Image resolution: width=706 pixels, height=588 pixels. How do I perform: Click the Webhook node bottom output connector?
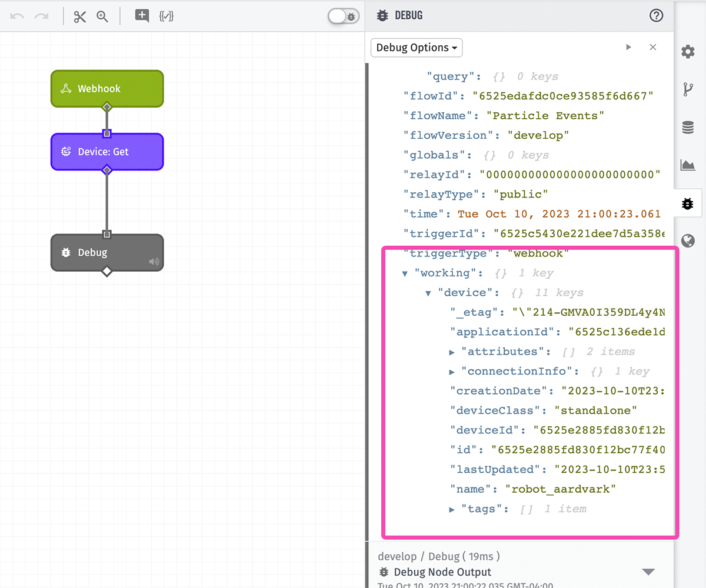click(106, 107)
